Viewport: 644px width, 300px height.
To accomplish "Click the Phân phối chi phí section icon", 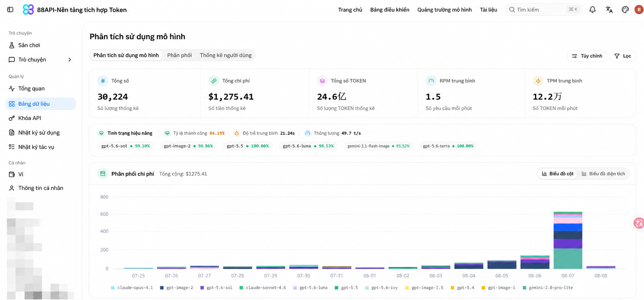I will (103, 173).
